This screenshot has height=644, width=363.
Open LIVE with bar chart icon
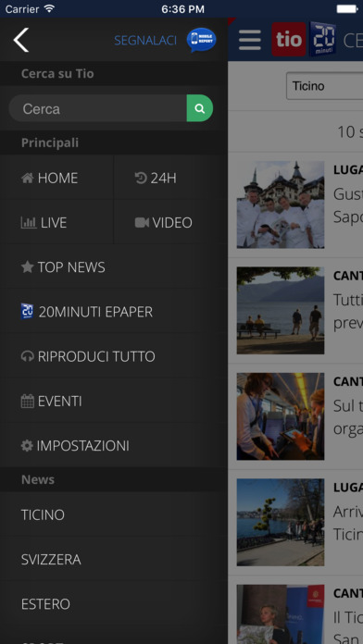[56, 223]
